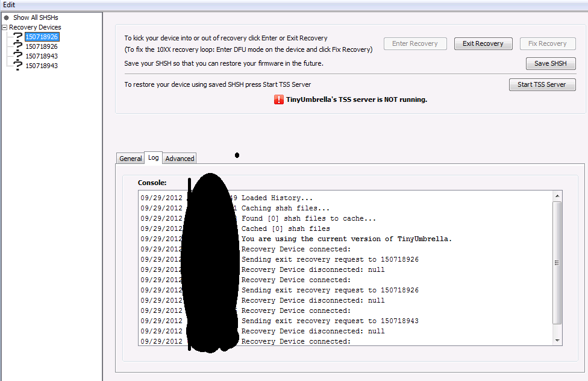
Task: Click the Enter Recovery button
Action: 415,43
